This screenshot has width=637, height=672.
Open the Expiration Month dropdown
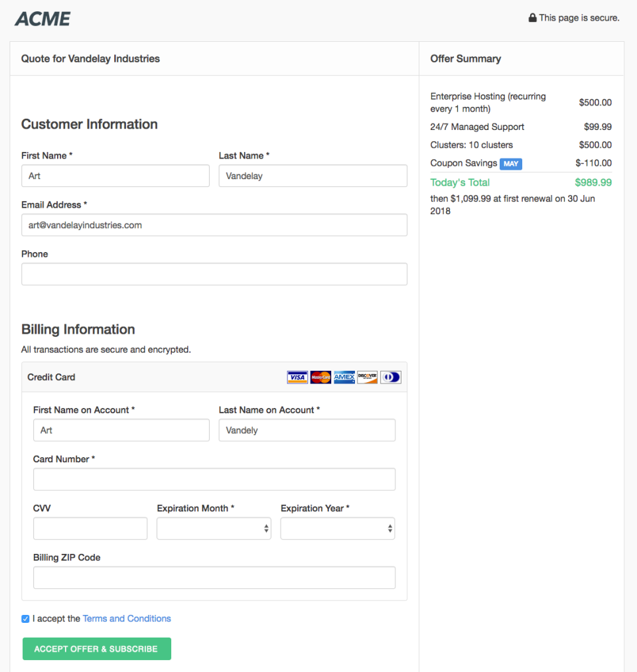[x=214, y=529]
